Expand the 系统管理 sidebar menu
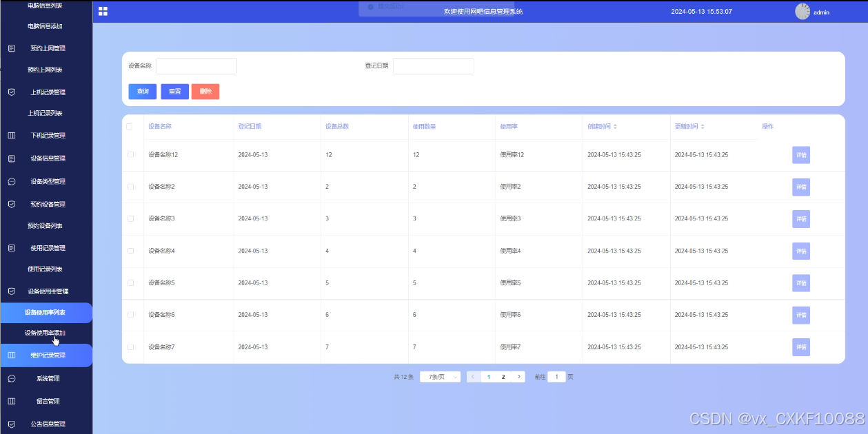Image resolution: width=868 pixels, height=434 pixels. (x=46, y=378)
